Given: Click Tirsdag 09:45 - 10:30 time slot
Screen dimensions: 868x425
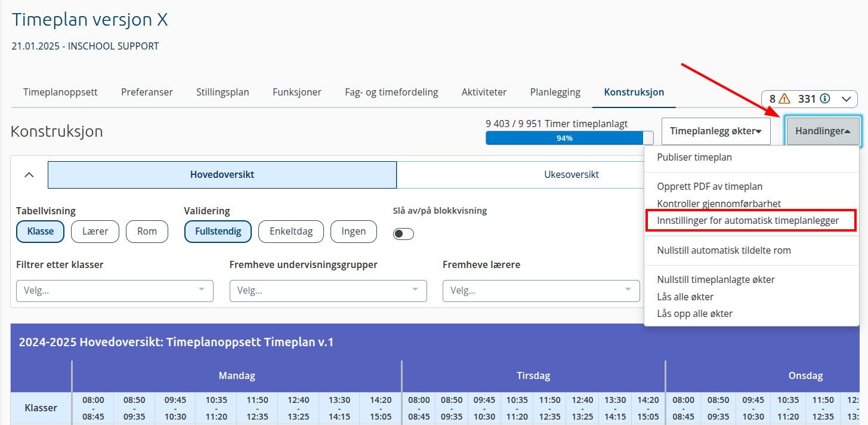Looking at the screenshot, I should tap(484, 408).
